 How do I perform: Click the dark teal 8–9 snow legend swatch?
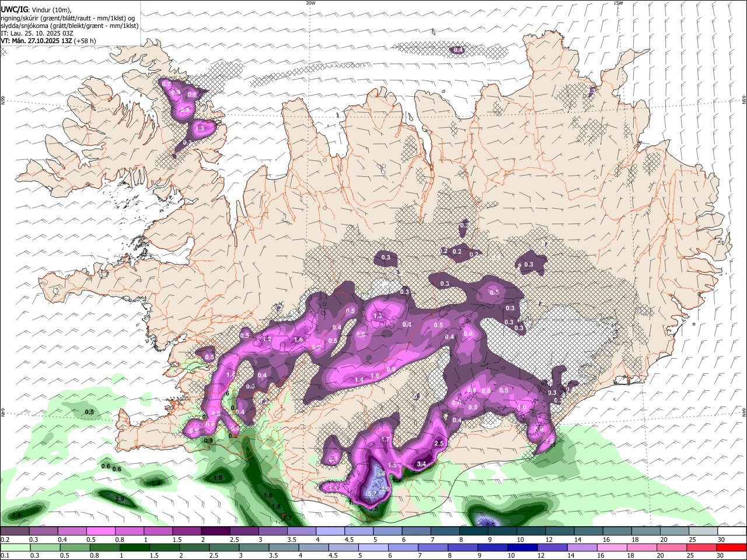point(473,531)
